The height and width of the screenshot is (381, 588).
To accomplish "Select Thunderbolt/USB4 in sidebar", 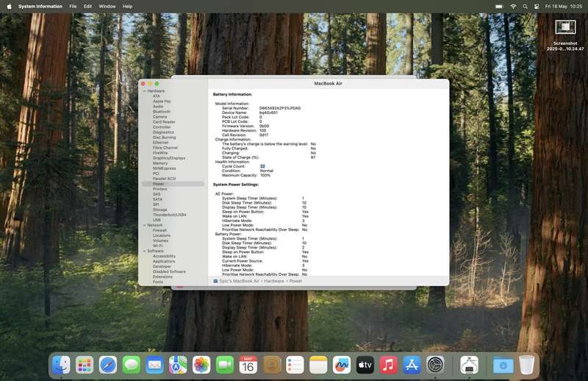I will [170, 215].
